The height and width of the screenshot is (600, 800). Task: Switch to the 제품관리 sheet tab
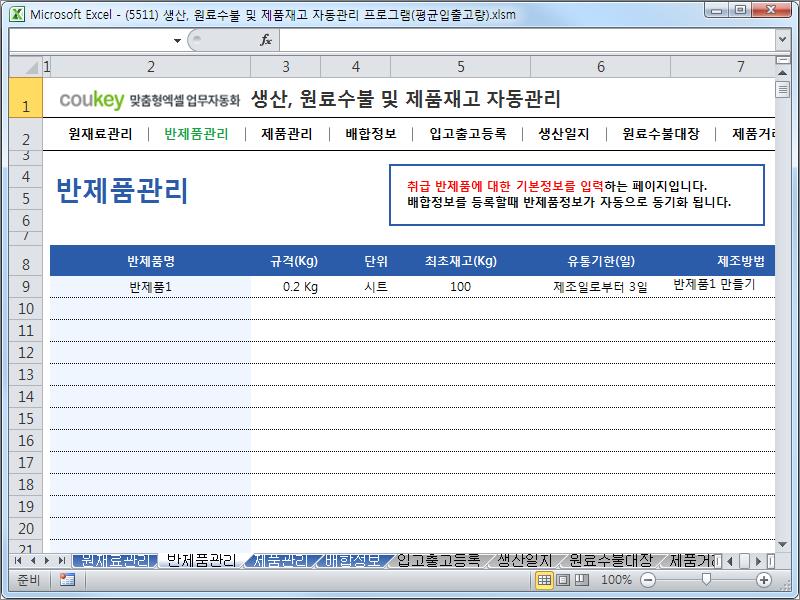(281, 561)
